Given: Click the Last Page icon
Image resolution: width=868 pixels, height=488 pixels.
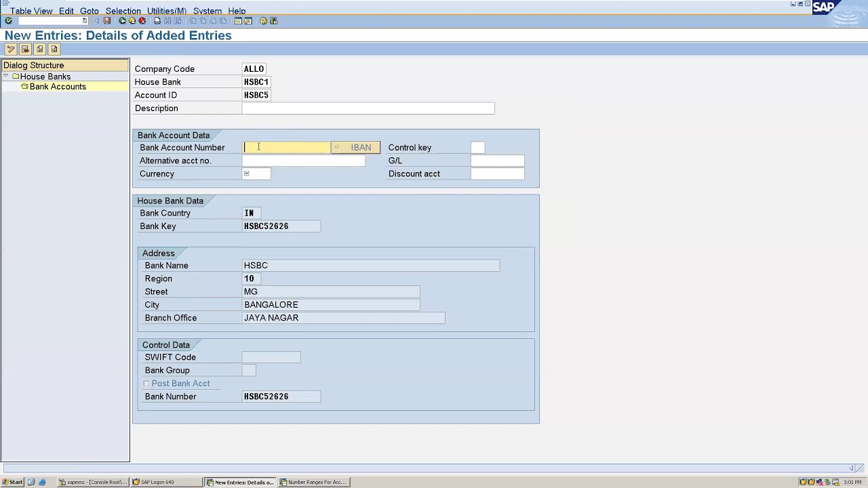Looking at the screenshot, I should [223, 21].
